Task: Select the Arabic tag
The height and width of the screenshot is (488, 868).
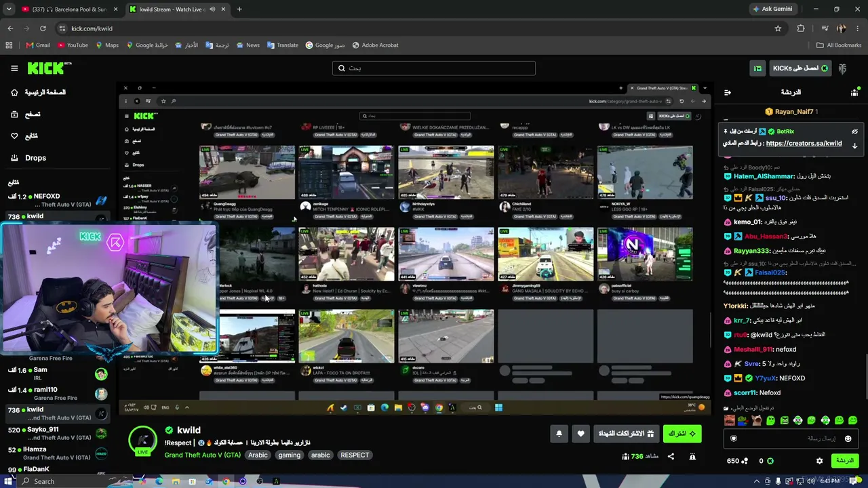Action: (258, 455)
